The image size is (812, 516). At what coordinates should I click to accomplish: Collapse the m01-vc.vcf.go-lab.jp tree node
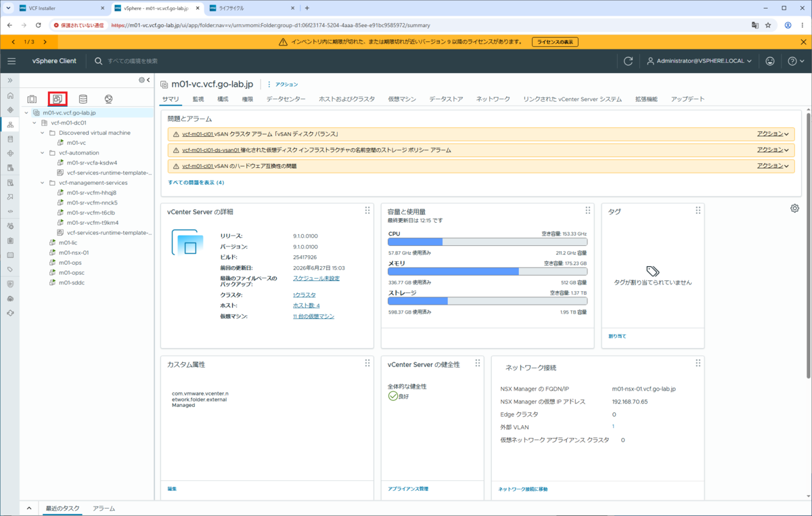pyautogui.click(x=26, y=113)
